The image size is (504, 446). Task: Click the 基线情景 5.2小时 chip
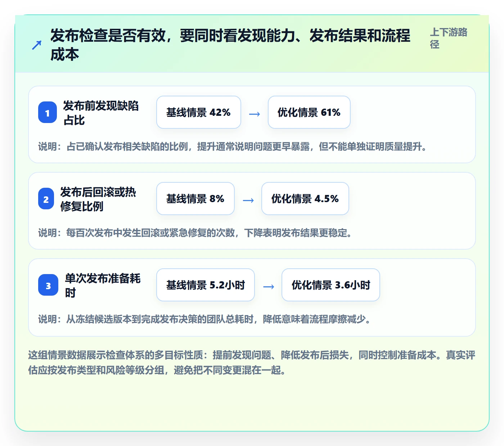206,285
